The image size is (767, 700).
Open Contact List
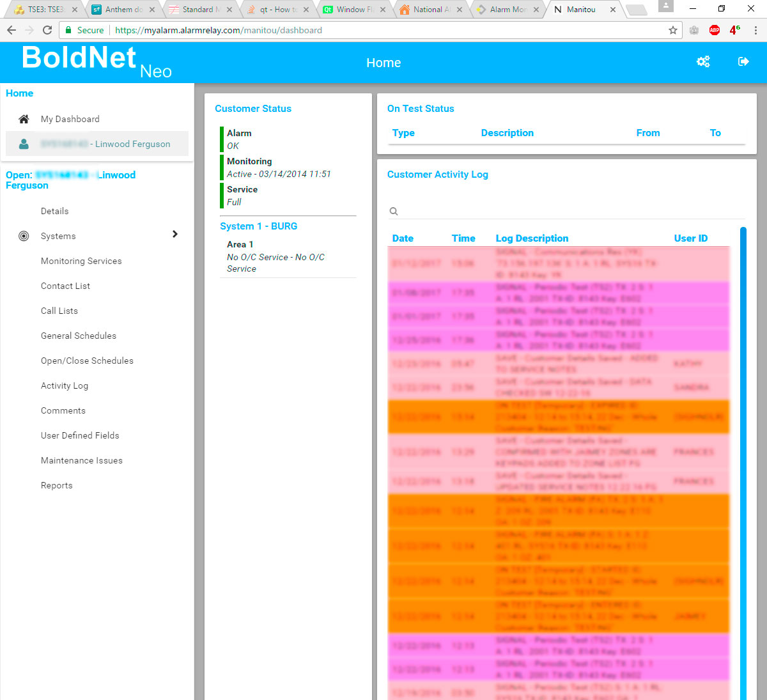[x=65, y=286]
